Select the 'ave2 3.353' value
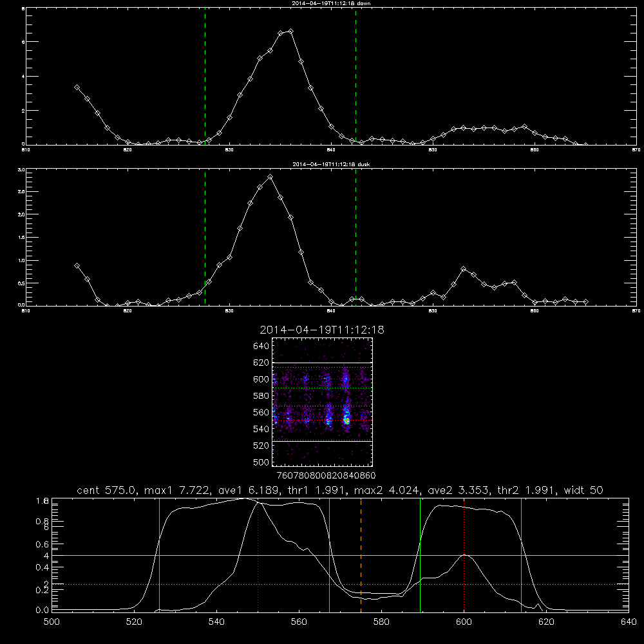Image resolution: width=644 pixels, height=644 pixels. point(458,490)
